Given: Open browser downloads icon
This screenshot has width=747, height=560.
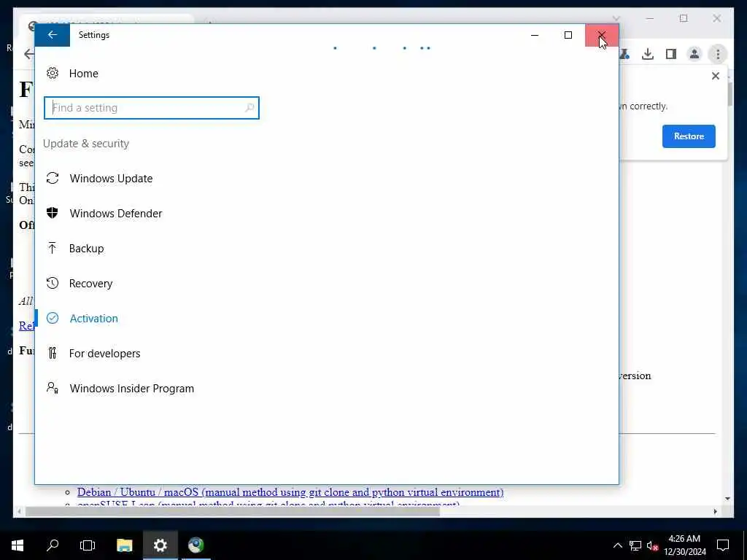Looking at the screenshot, I should coord(648,54).
